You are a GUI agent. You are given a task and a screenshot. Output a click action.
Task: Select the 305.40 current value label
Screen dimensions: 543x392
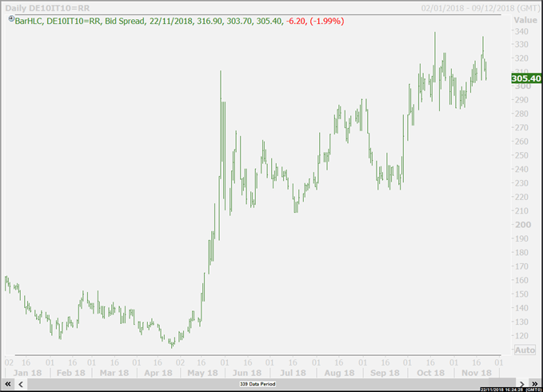click(526, 78)
